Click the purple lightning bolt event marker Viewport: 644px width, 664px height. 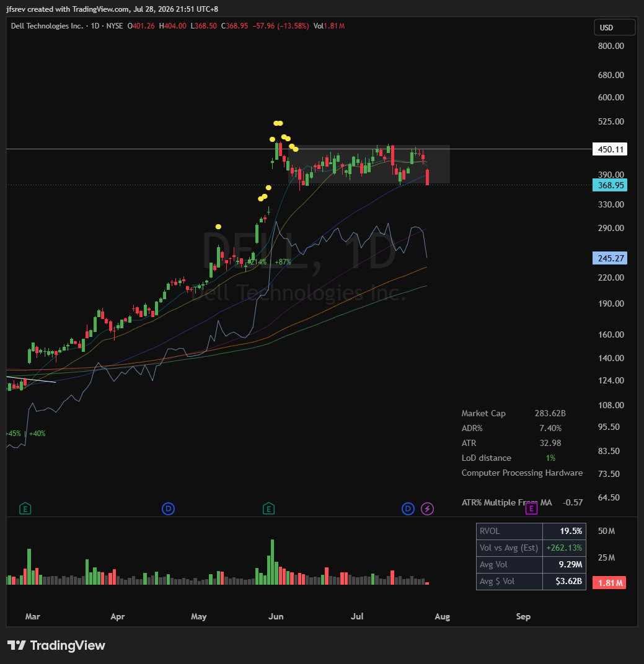coord(427,509)
